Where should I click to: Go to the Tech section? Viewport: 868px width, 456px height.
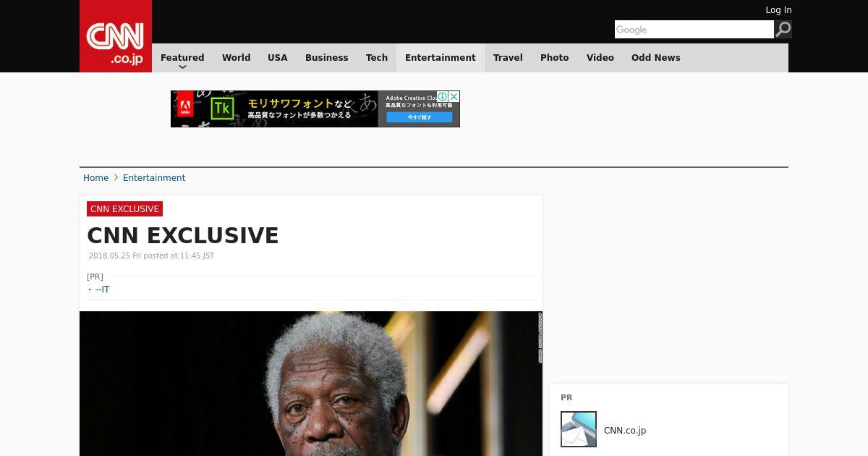pos(377,58)
